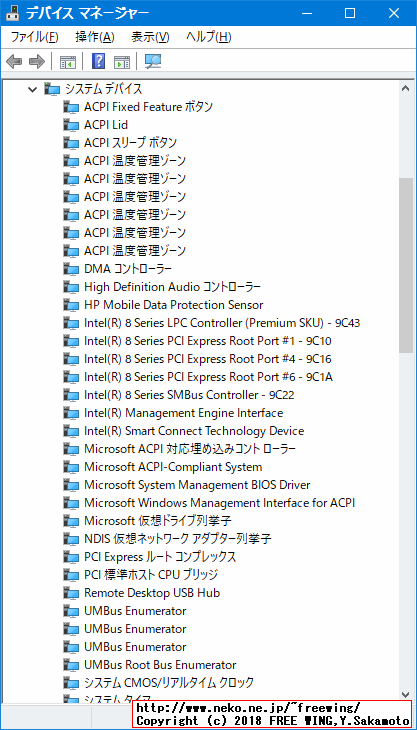
Task: Click icon beside システム CMOS/リアルタイム クロック
Action: pos(71,683)
